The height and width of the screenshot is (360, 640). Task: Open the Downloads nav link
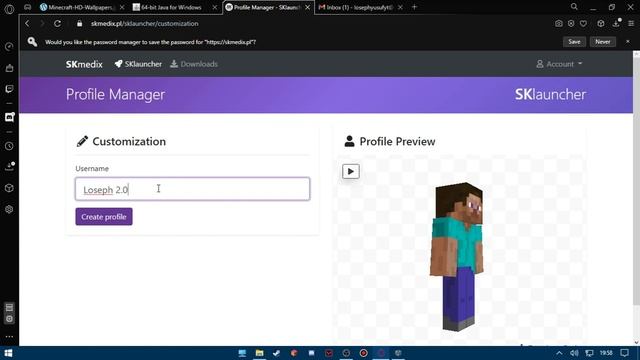pos(194,64)
